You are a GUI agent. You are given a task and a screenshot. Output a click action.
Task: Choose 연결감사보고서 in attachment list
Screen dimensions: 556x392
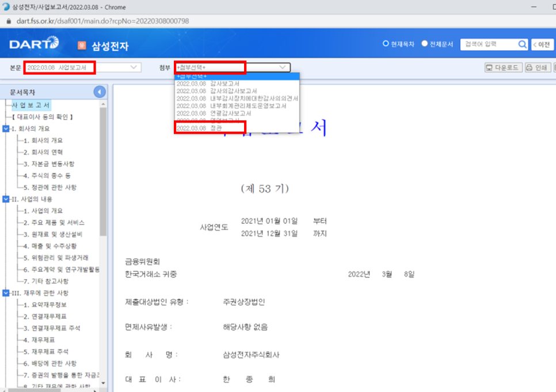click(x=237, y=113)
